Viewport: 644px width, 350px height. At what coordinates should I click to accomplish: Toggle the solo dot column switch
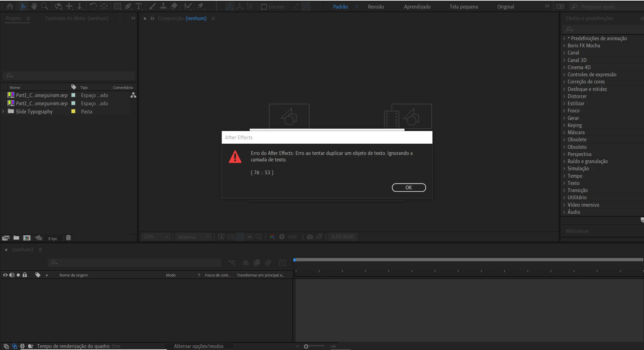click(x=18, y=275)
